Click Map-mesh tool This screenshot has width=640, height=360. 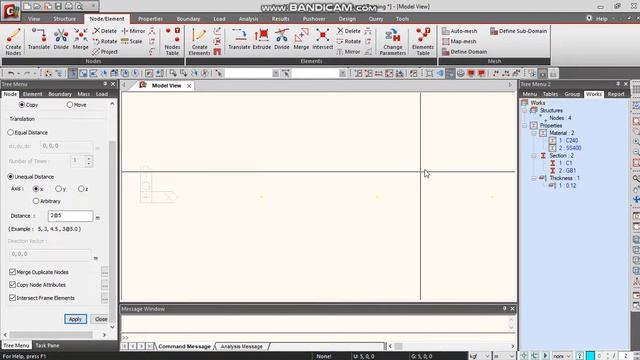click(x=459, y=41)
